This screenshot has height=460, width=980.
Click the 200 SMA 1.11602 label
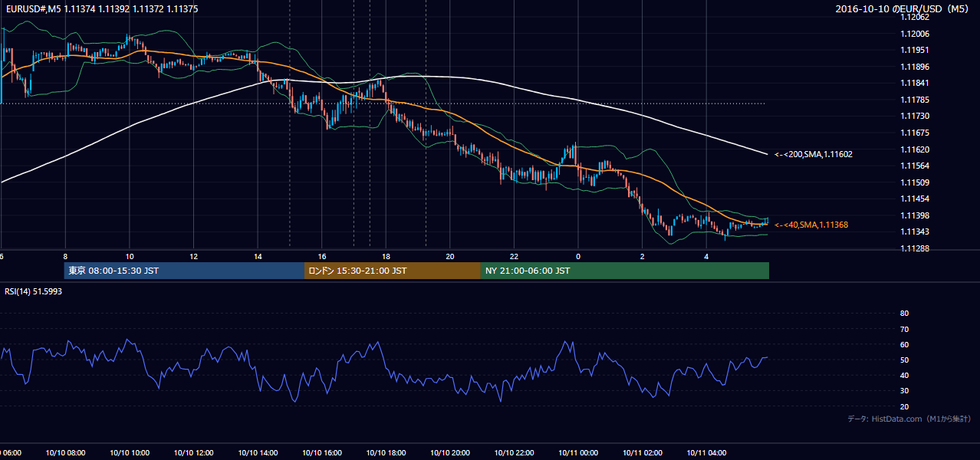point(814,154)
